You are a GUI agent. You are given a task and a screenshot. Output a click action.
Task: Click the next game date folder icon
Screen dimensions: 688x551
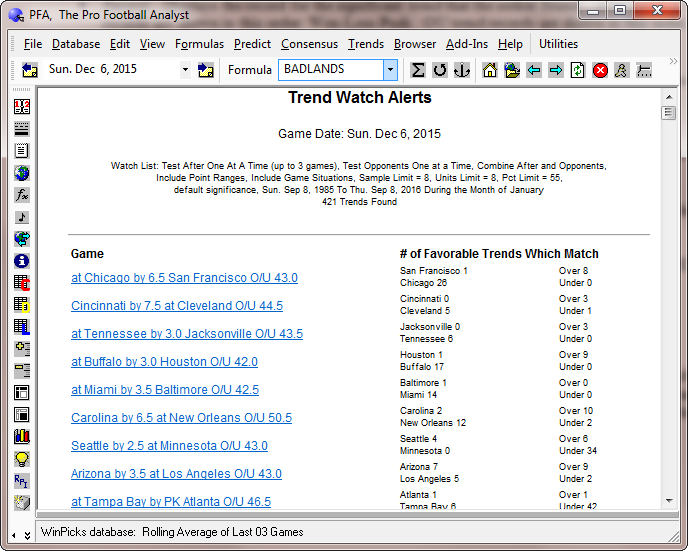pyautogui.click(x=205, y=70)
